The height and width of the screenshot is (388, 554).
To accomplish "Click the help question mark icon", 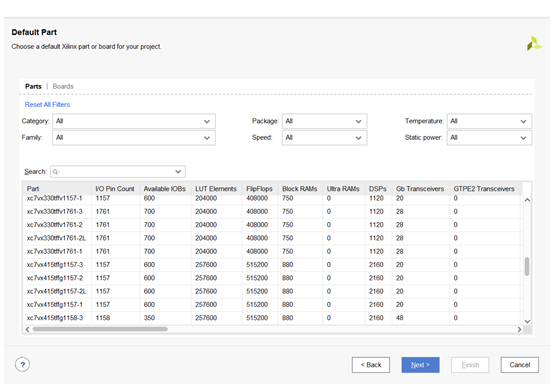I will click(x=22, y=364).
